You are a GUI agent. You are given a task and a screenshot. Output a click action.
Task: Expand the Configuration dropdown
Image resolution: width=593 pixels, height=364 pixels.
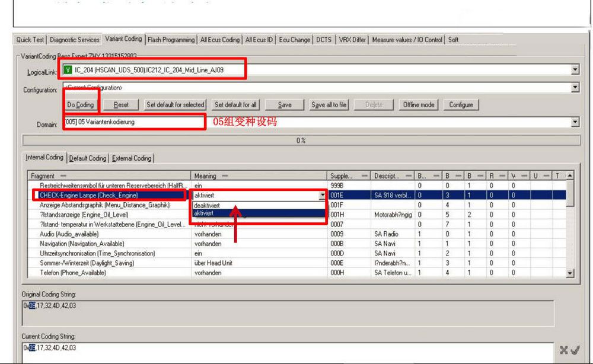575,88
